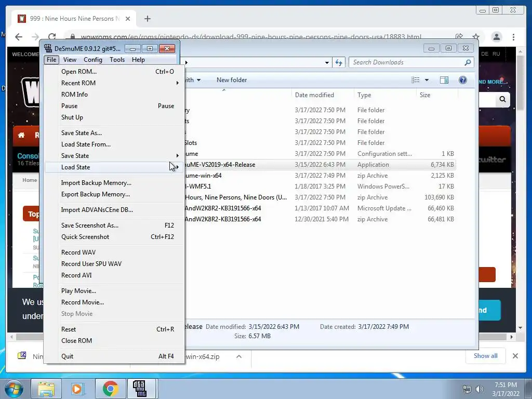The width and height of the screenshot is (532, 399).
Task: Click the DeSmuME title bar icon
Action: pyautogui.click(x=48, y=48)
